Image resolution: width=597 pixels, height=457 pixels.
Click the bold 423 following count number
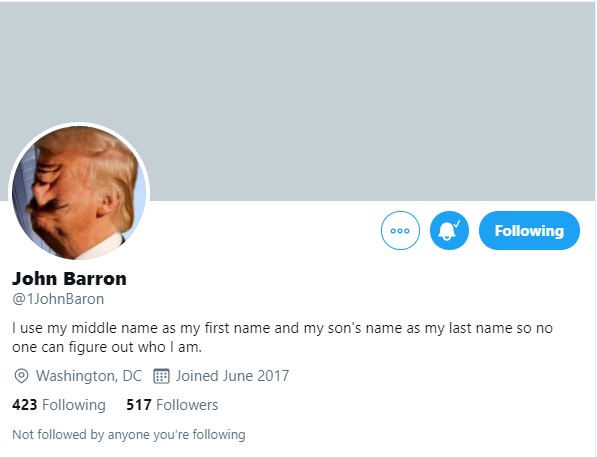pos(25,405)
